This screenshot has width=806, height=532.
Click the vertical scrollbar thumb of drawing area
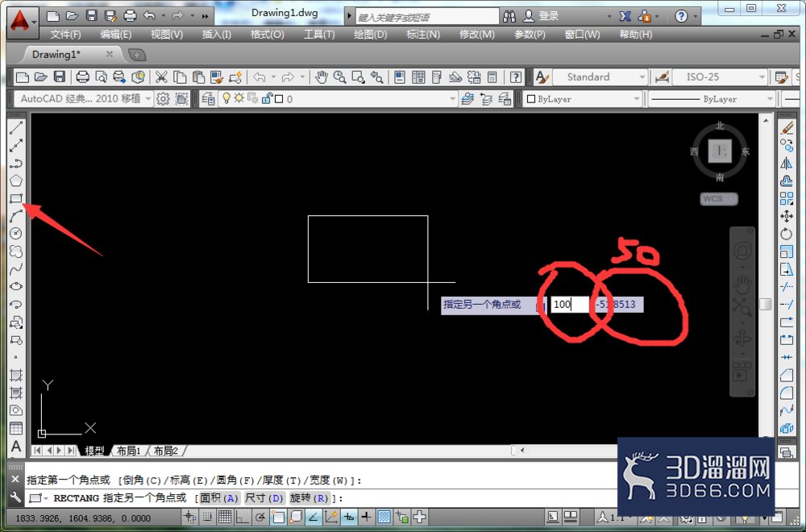[766, 305]
